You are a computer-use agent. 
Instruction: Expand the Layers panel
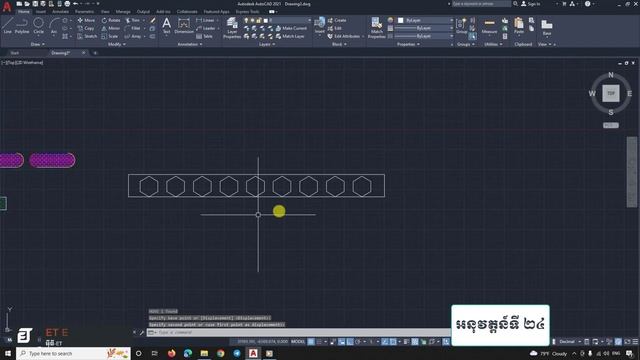[267, 44]
